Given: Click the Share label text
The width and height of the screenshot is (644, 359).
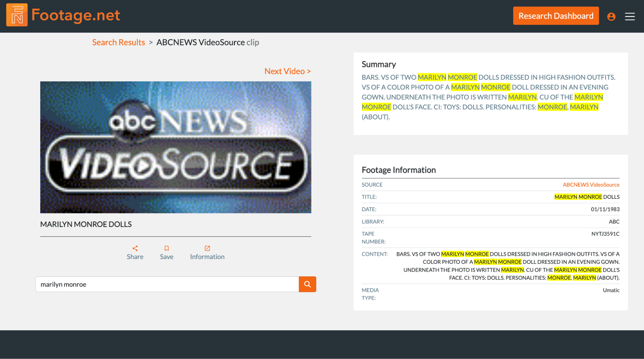Looking at the screenshot, I should pyautogui.click(x=135, y=257).
